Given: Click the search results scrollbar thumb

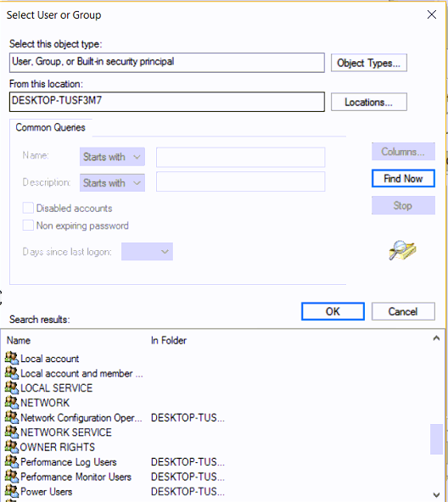Looking at the screenshot, I should tap(436, 439).
